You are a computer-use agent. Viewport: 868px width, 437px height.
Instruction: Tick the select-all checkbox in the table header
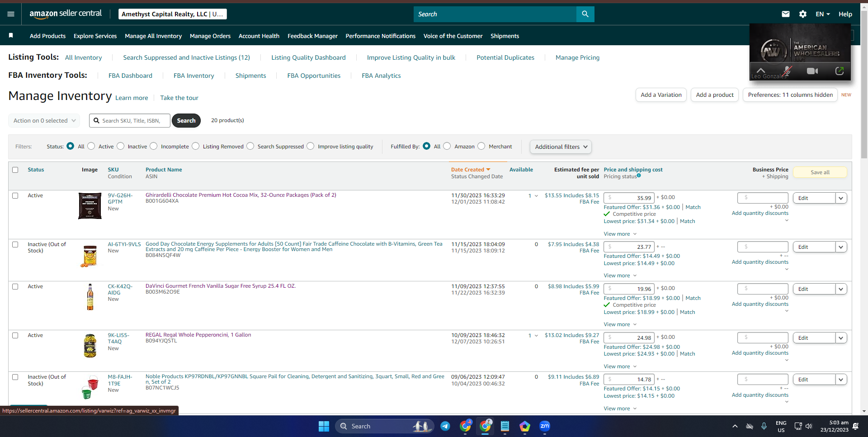click(x=15, y=170)
